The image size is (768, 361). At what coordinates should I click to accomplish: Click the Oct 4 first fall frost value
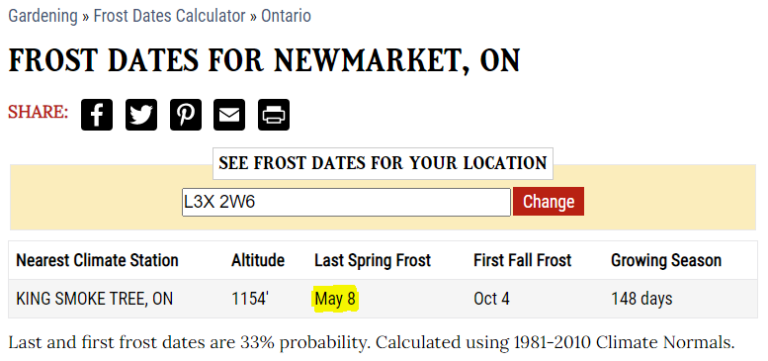click(x=491, y=299)
